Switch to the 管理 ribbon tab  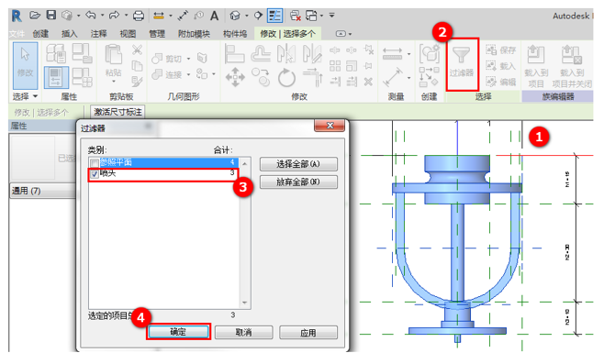[157, 34]
